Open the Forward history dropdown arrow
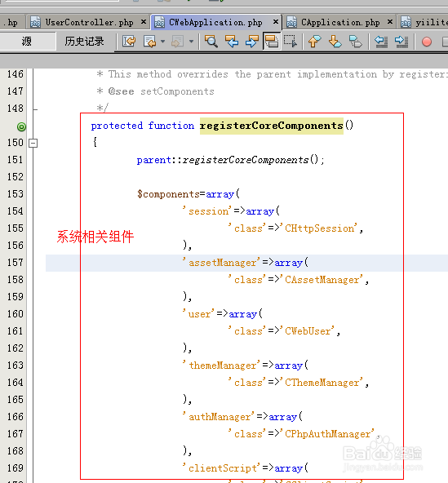Viewport: 448px width, 483px height. [191, 42]
